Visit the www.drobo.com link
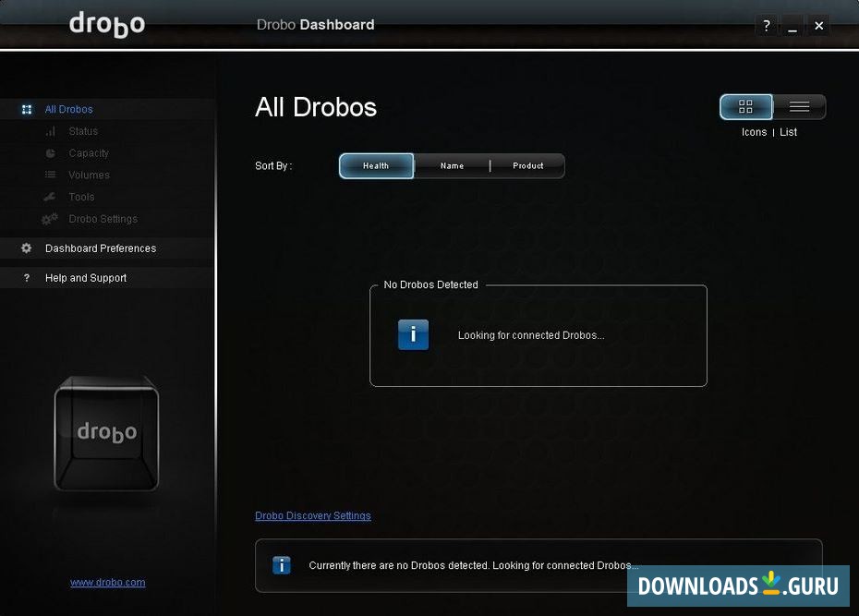 click(108, 583)
